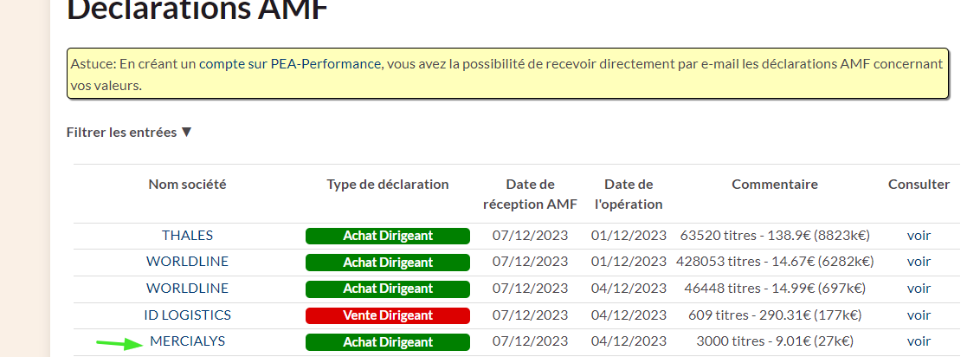The width and height of the screenshot is (980, 357).
Task: Click the Achat Dirigeant badge for THALES
Action: point(388,236)
